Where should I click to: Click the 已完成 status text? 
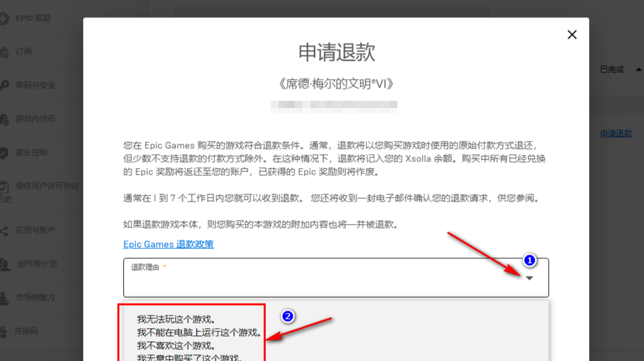(612, 69)
